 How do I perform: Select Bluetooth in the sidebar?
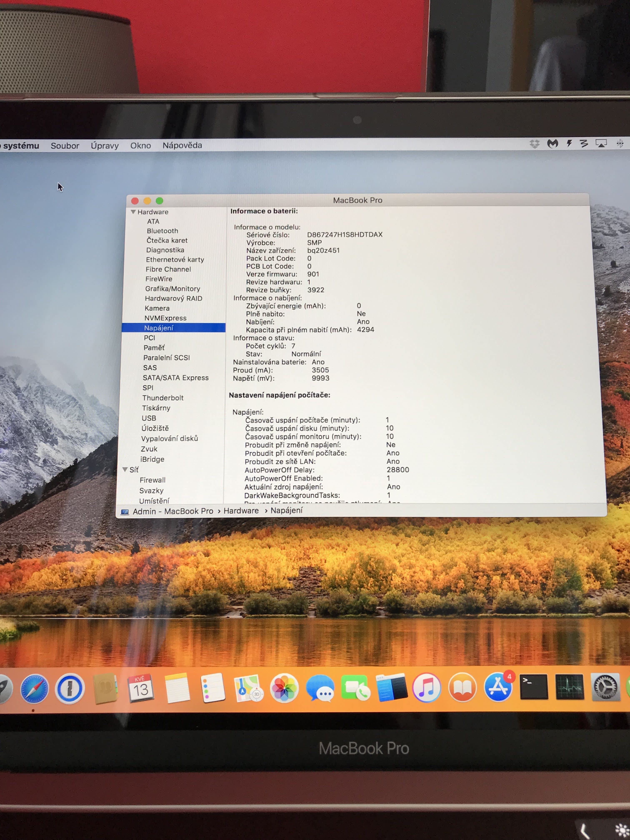coord(162,231)
